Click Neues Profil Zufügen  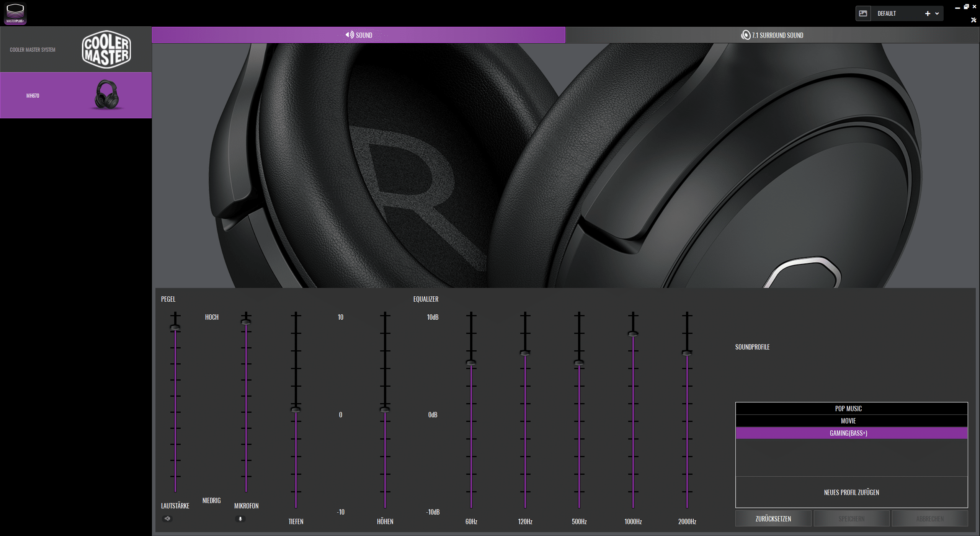(x=851, y=492)
